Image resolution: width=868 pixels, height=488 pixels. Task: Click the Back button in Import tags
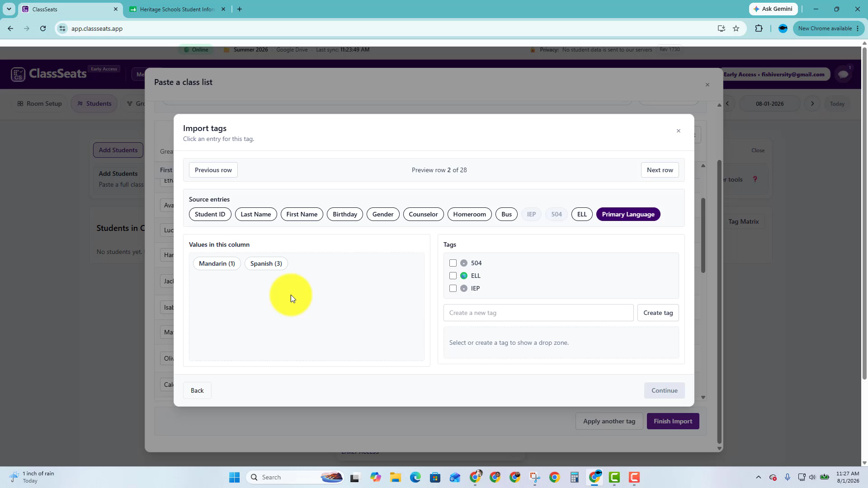tap(197, 390)
